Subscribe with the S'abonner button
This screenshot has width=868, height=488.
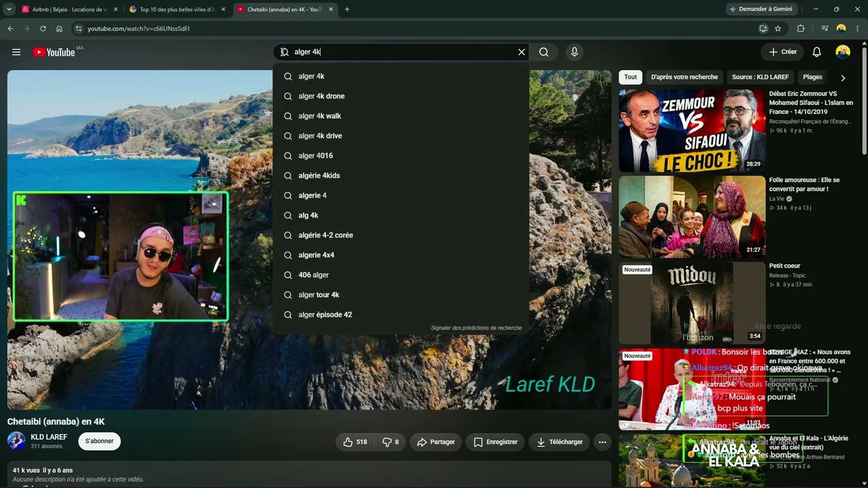pos(100,441)
